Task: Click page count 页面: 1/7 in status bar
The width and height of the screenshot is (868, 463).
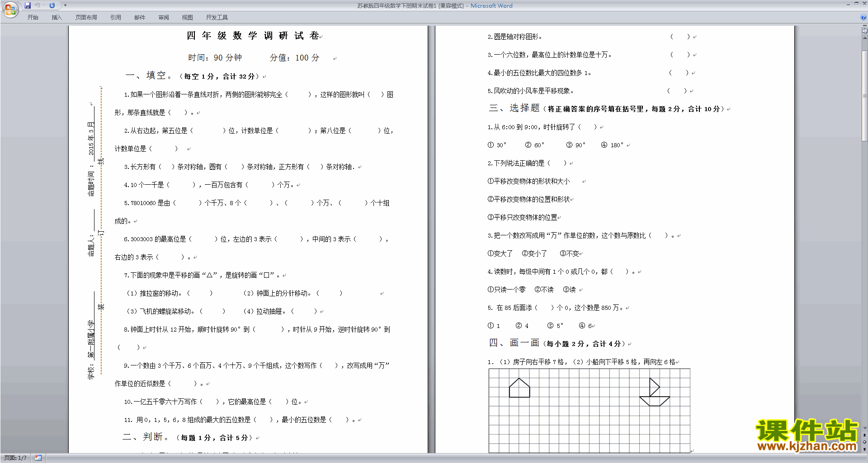Action: pyautogui.click(x=15, y=458)
